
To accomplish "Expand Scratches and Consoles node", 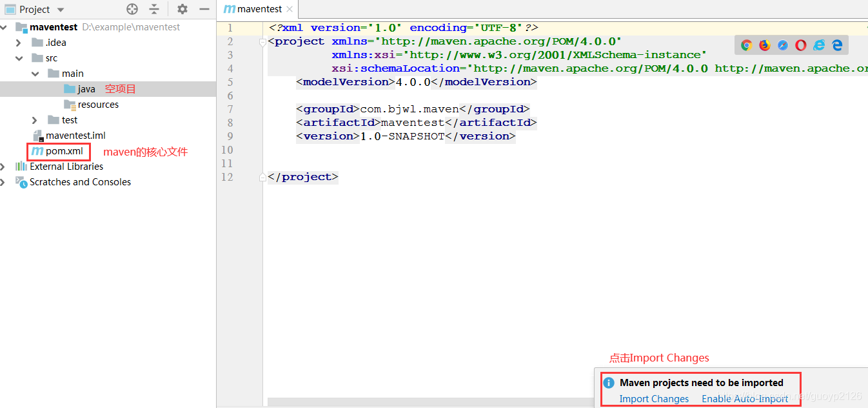I will click(x=3, y=182).
